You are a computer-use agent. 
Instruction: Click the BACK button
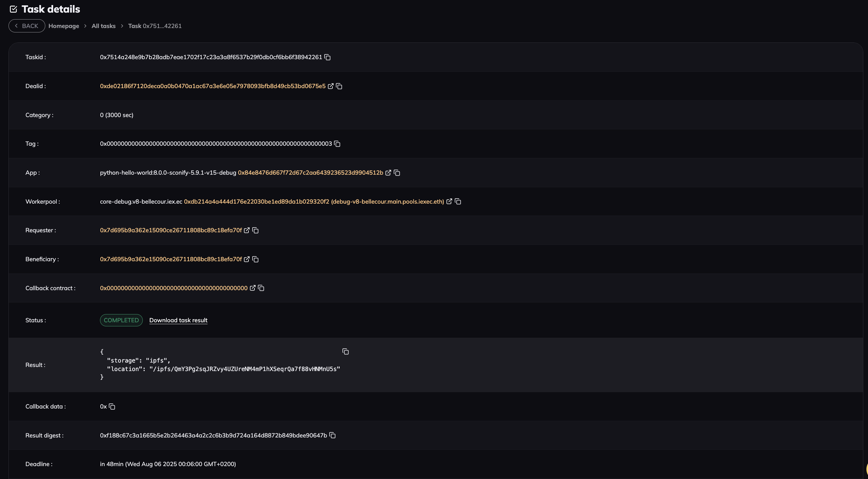(27, 26)
